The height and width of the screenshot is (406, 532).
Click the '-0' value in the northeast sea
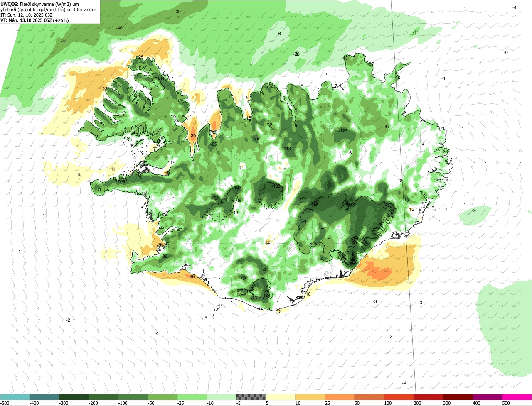point(505,52)
